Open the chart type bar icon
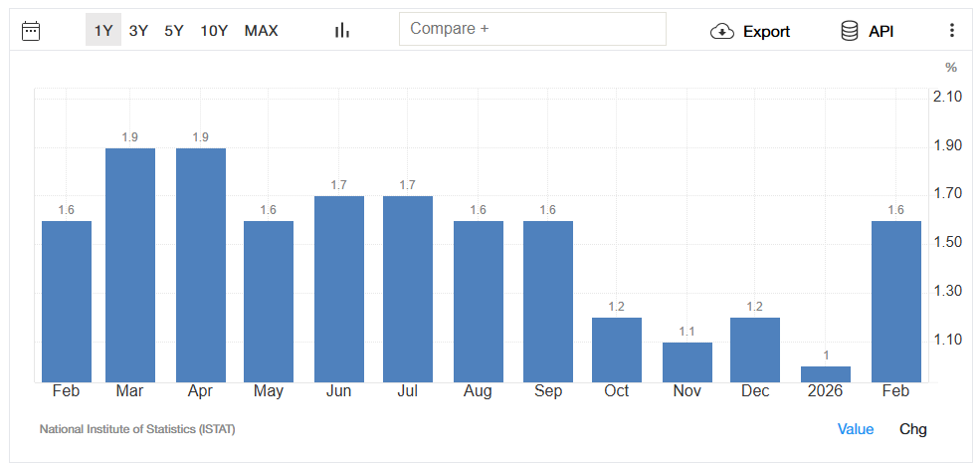Viewport: 980px width, 468px height. click(342, 31)
